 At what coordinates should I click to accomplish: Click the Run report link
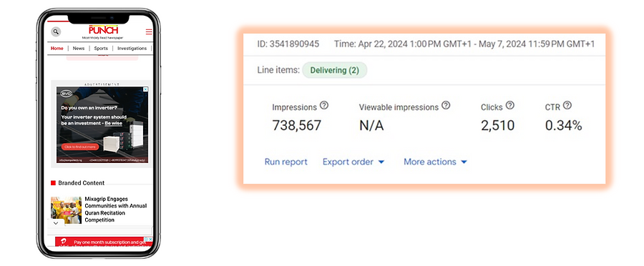pyautogui.click(x=286, y=162)
